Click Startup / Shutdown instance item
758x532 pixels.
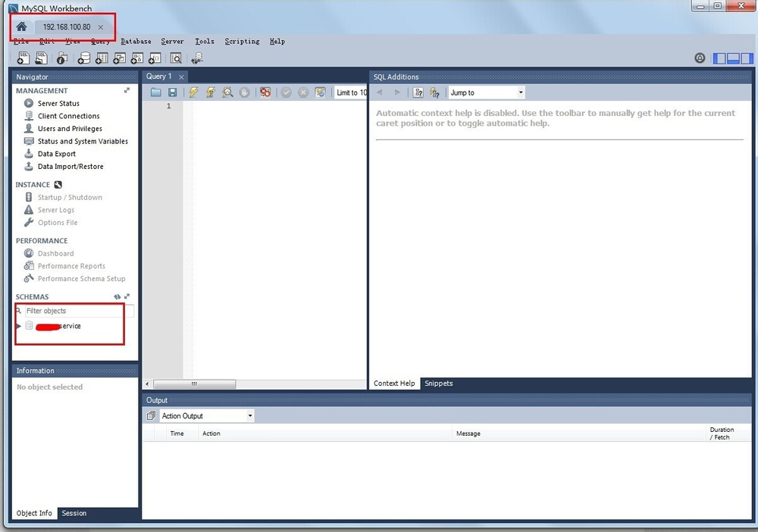[x=70, y=197]
